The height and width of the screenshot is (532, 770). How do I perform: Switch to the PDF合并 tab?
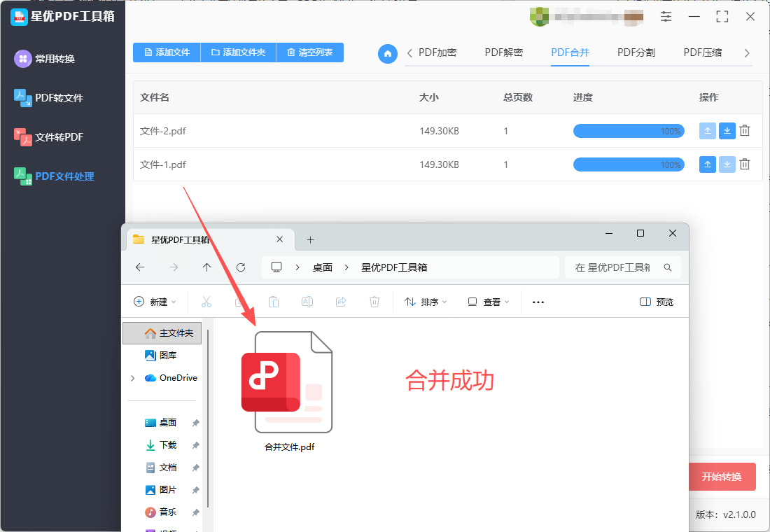(570, 52)
